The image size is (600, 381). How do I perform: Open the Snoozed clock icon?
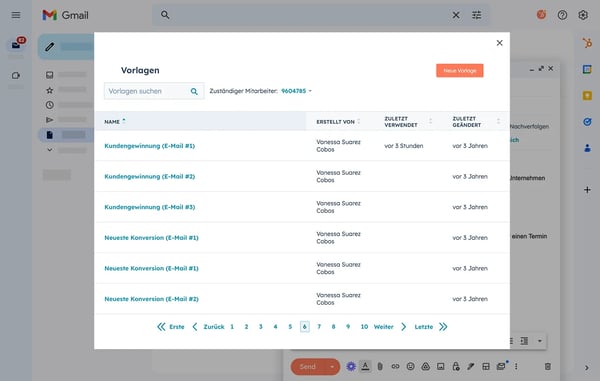point(50,105)
